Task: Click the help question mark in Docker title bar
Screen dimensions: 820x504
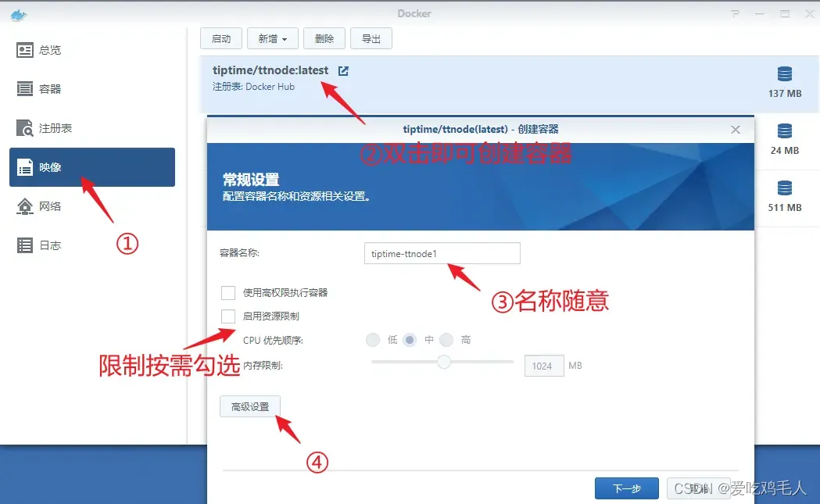Action: pyautogui.click(x=735, y=14)
